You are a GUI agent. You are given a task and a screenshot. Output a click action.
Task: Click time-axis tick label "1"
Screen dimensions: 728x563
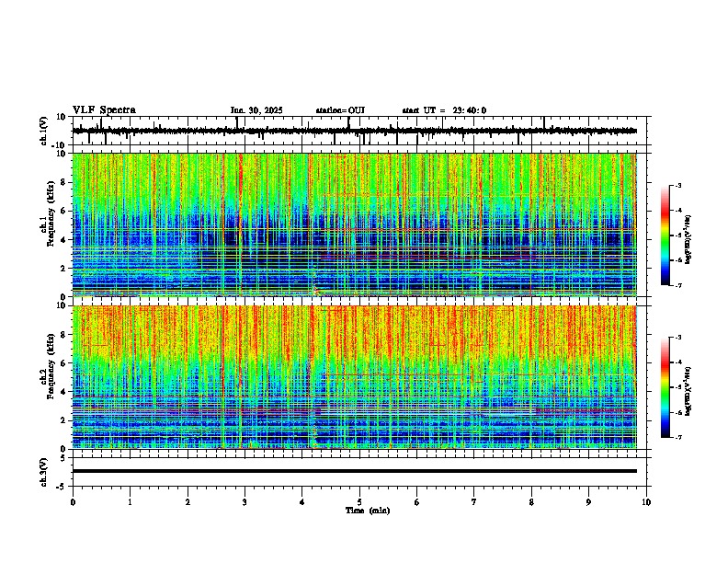tap(130, 502)
